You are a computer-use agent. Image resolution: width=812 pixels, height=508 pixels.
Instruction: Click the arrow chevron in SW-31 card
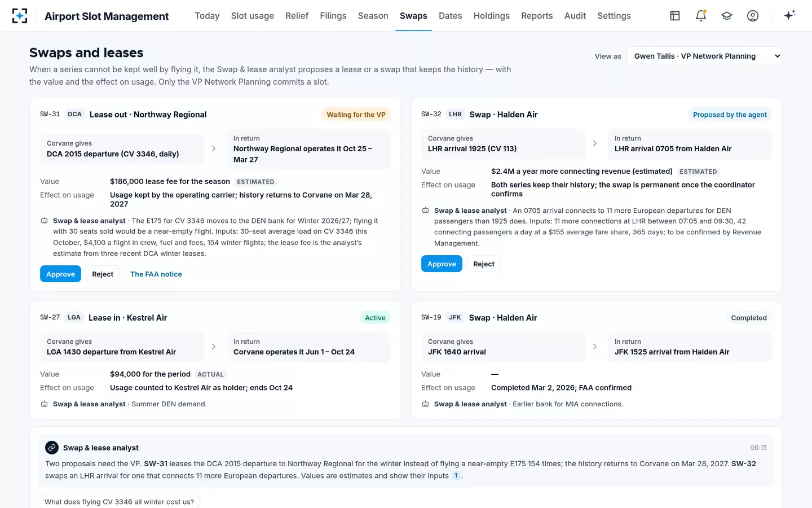214,148
